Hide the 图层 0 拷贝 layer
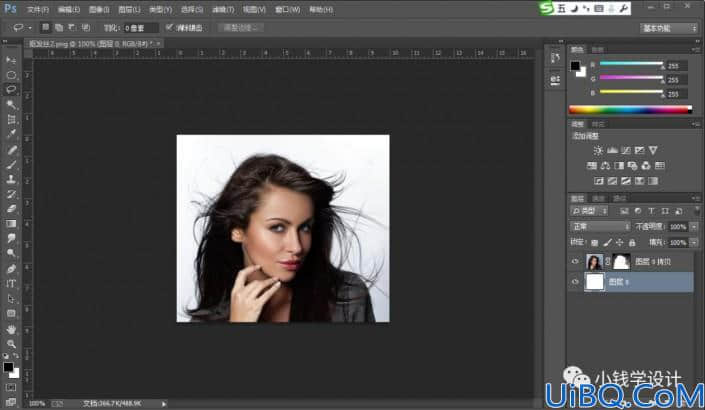This screenshot has width=705, height=410. click(575, 261)
